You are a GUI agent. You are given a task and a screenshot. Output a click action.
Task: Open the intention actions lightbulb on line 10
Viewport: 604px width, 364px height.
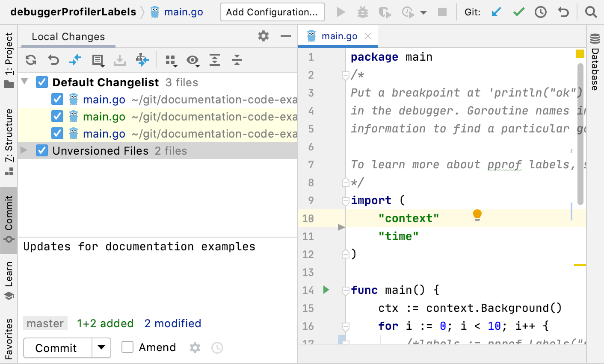[x=477, y=216]
